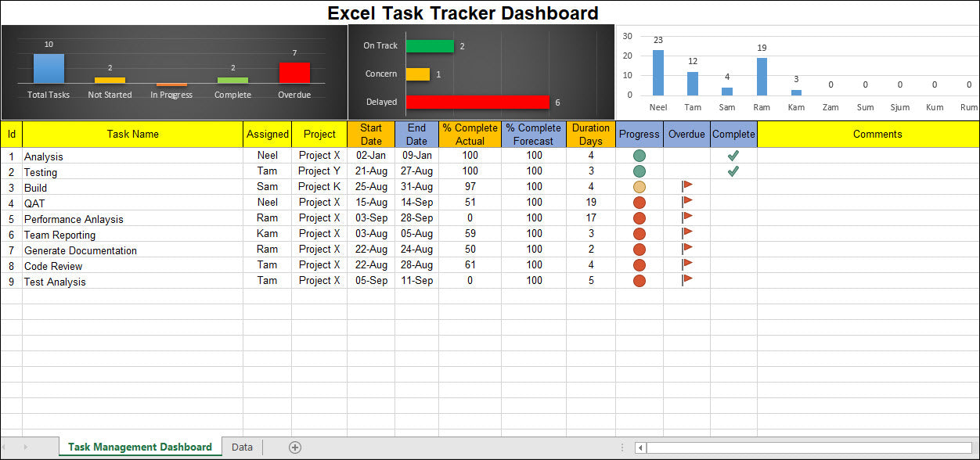Click the yellow progress circle beside Build
Viewport: 980px width, 460px height.
pos(639,187)
